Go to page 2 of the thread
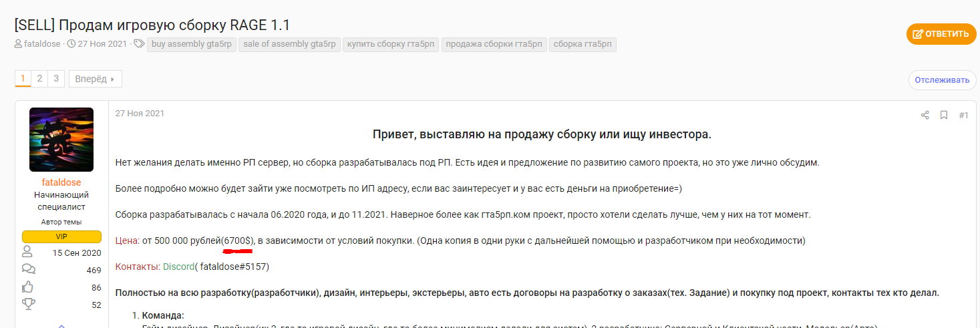The image size is (980, 328). [39, 79]
